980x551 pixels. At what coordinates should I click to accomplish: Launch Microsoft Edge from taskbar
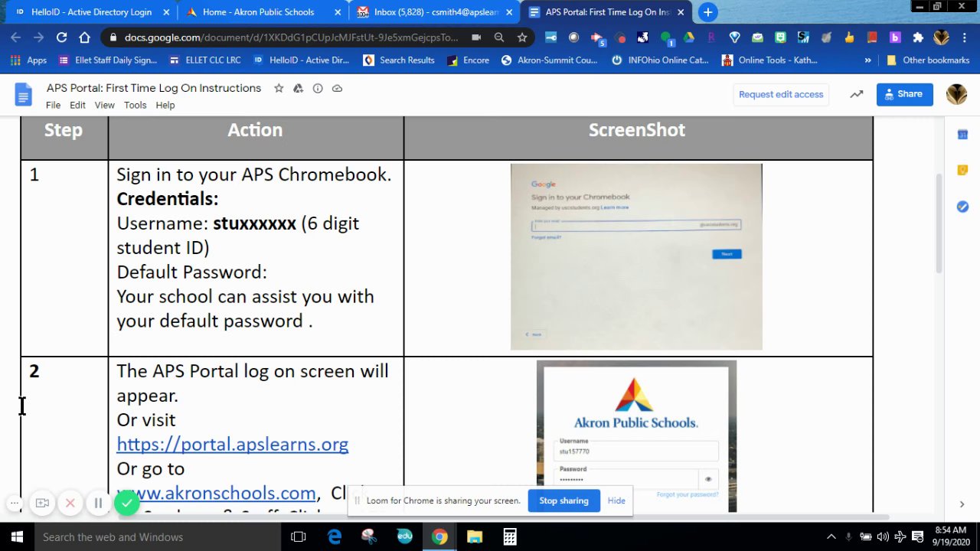(335, 537)
